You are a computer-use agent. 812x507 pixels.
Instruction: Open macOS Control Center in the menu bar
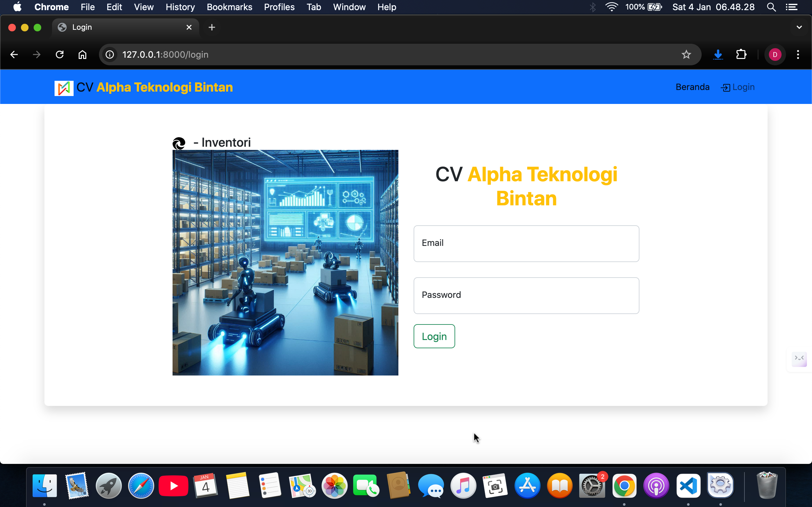(791, 7)
